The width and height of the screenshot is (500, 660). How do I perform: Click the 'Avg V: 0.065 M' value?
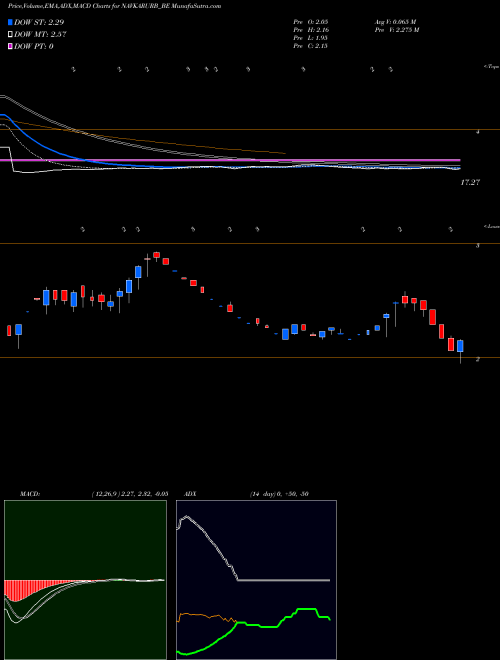(x=395, y=22)
